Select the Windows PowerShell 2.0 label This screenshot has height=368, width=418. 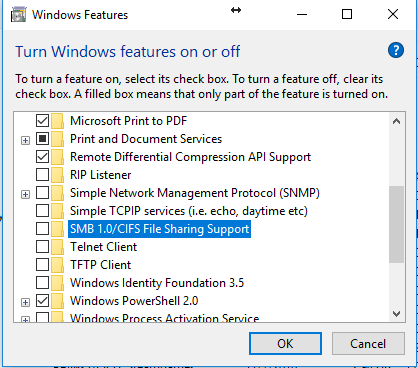pyautogui.click(x=134, y=301)
